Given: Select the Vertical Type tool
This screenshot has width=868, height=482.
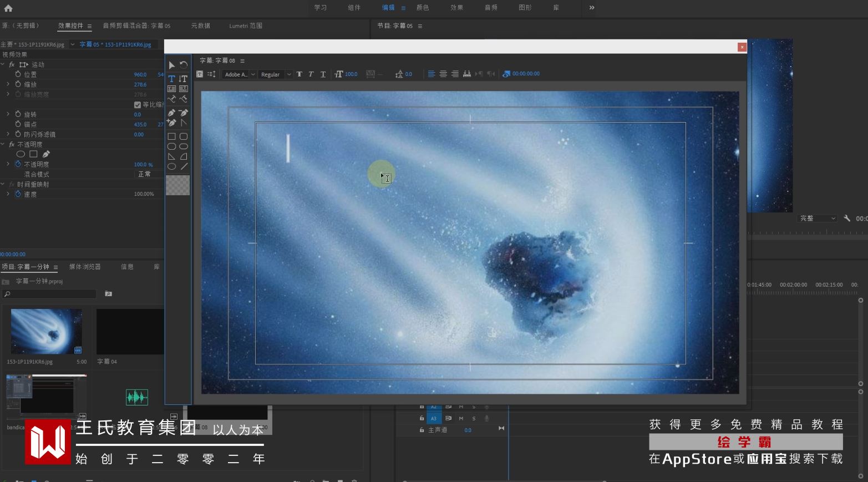Looking at the screenshot, I should pos(184,79).
